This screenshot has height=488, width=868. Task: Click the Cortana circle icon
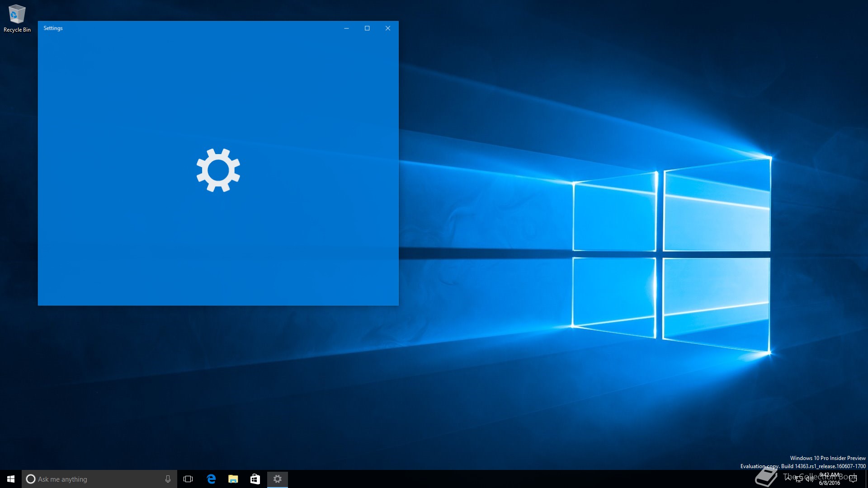31,479
